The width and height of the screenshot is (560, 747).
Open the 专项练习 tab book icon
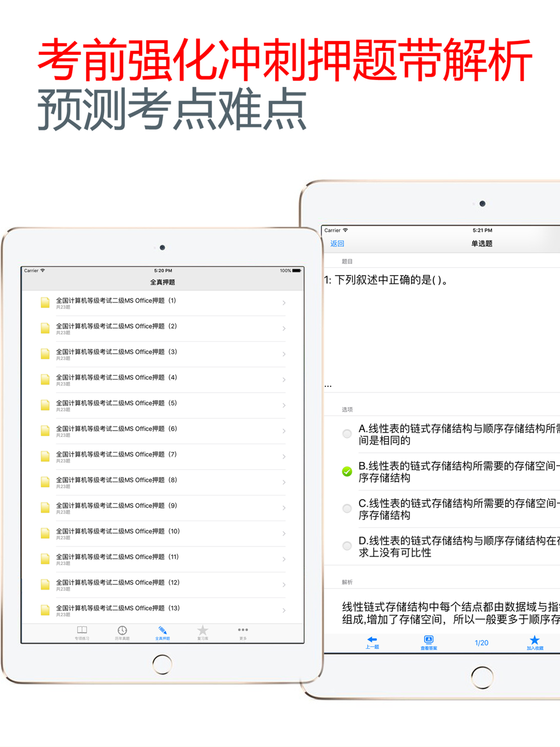click(x=82, y=630)
